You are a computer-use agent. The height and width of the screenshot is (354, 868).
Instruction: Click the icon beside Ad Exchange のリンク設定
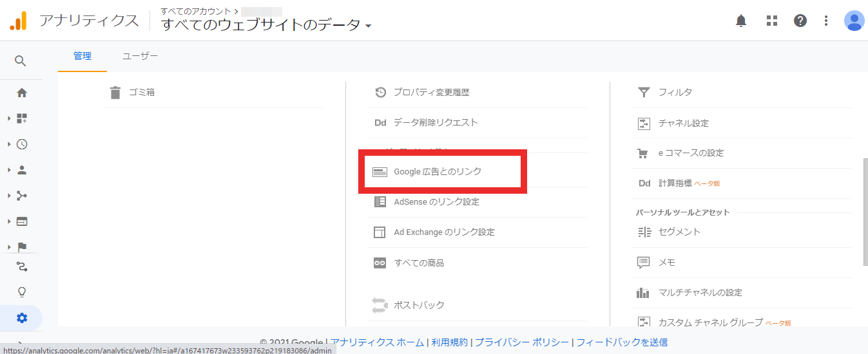(380, 232)
